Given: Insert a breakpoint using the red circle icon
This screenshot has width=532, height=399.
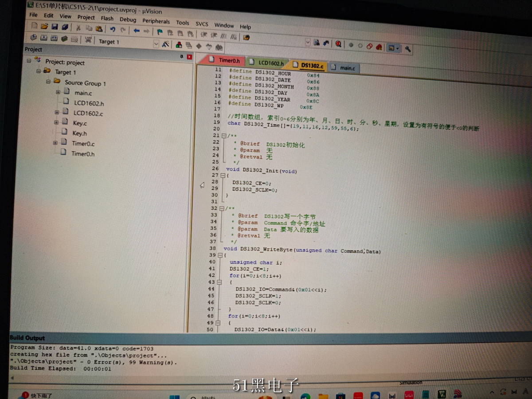Looking at the screenshot, I should [351, 45].
